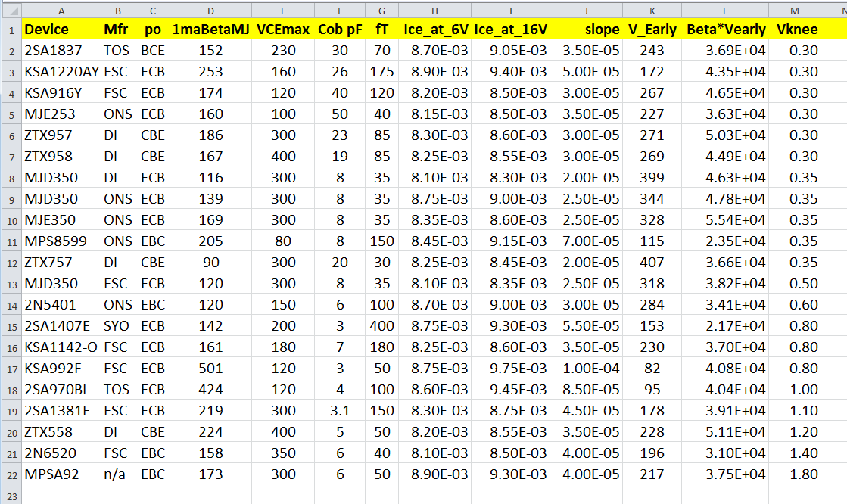Select cell containing ZTX558
The width and height of the screenshot is (847, 504).
61,432
